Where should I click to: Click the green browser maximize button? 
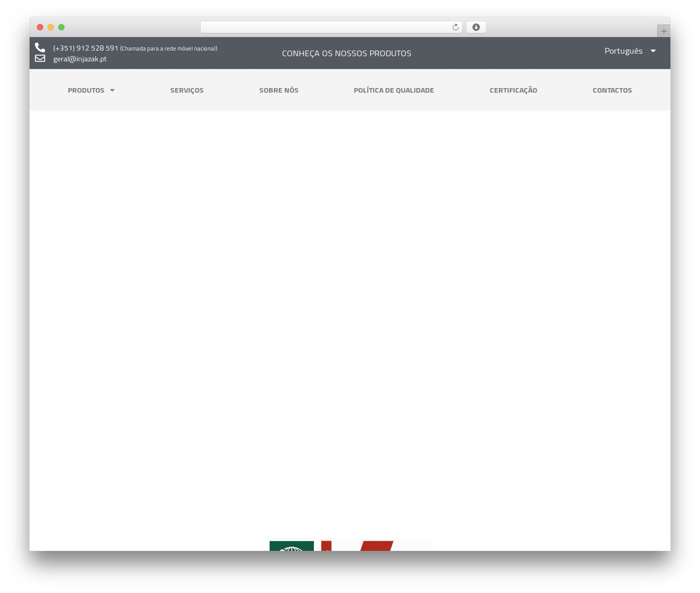pos(61,27)
